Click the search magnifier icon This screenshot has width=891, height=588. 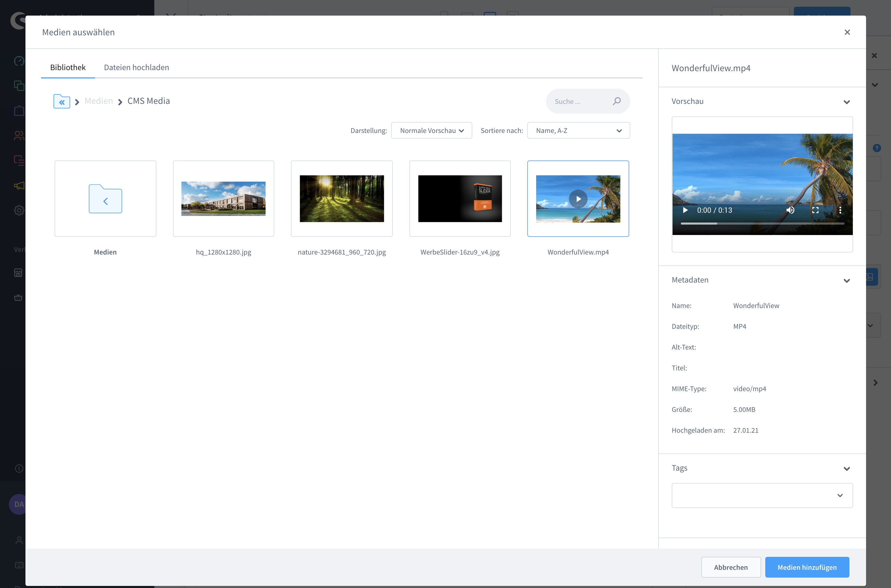tap(617, 101)
